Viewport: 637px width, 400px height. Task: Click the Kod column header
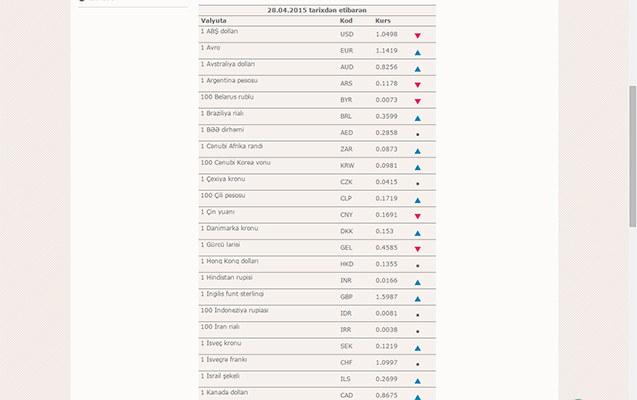pyautogui.click(x=346, y=20)
